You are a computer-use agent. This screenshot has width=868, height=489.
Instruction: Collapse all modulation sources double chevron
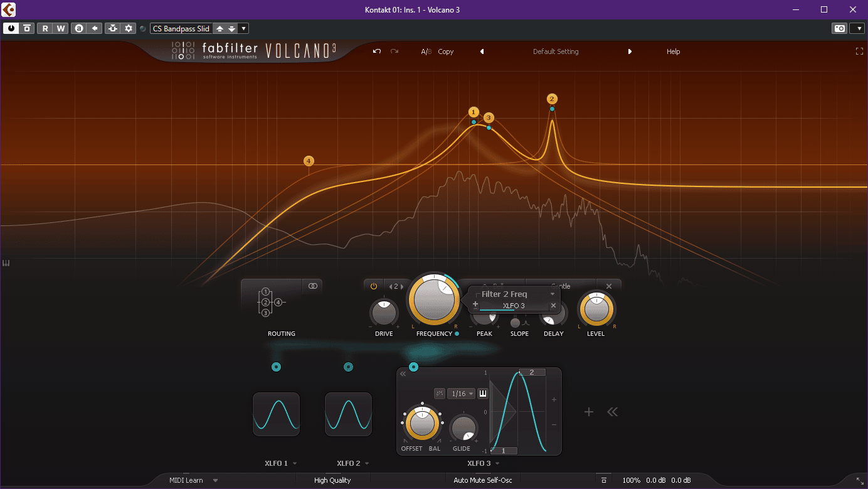coord(613,412)
